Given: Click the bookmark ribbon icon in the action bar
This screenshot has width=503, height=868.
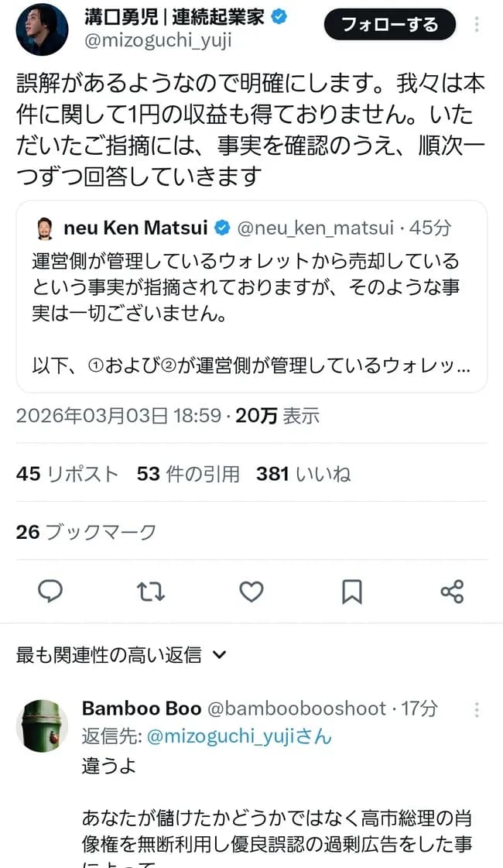Looking at the screenshot, I should click(x=352, y=591).
